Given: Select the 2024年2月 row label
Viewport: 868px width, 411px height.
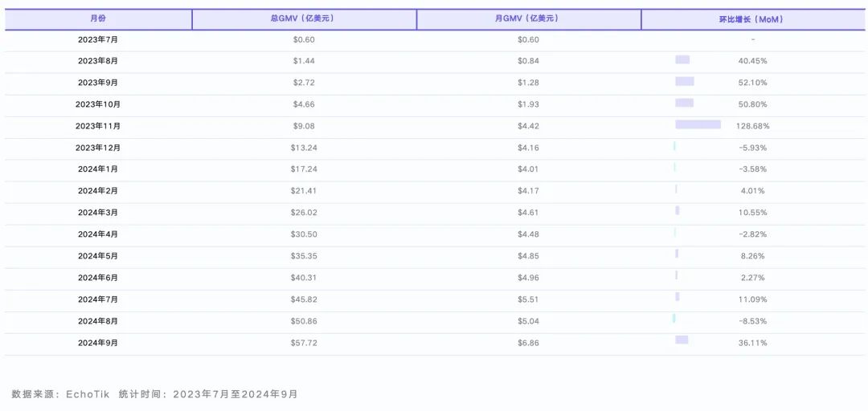Looking at the screenshot, I should pos(98,191).
